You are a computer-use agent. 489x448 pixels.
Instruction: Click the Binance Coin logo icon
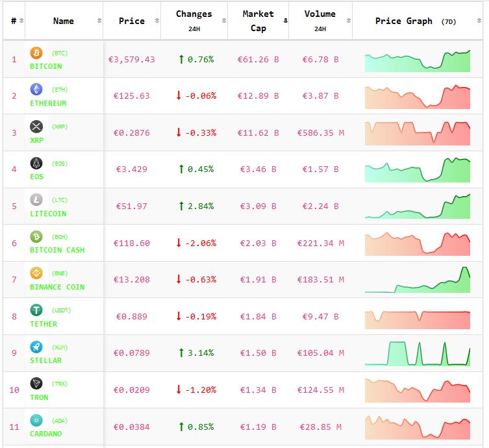tap(36, 273)
